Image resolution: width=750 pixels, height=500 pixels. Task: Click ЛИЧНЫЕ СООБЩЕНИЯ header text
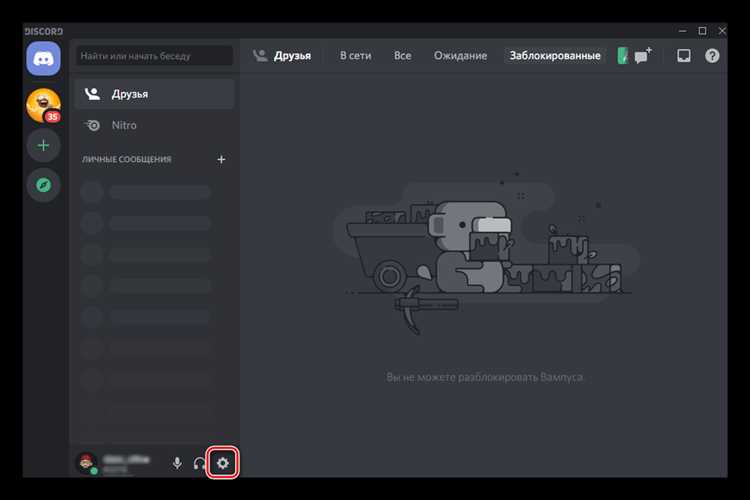click(126, 159)
